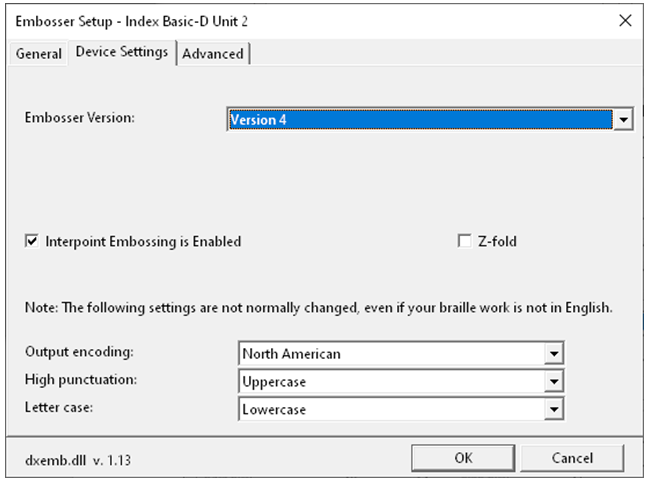Viewport: 647px width, 484px height.
Task: Click the Cancel button
Action: click(572, 458)
